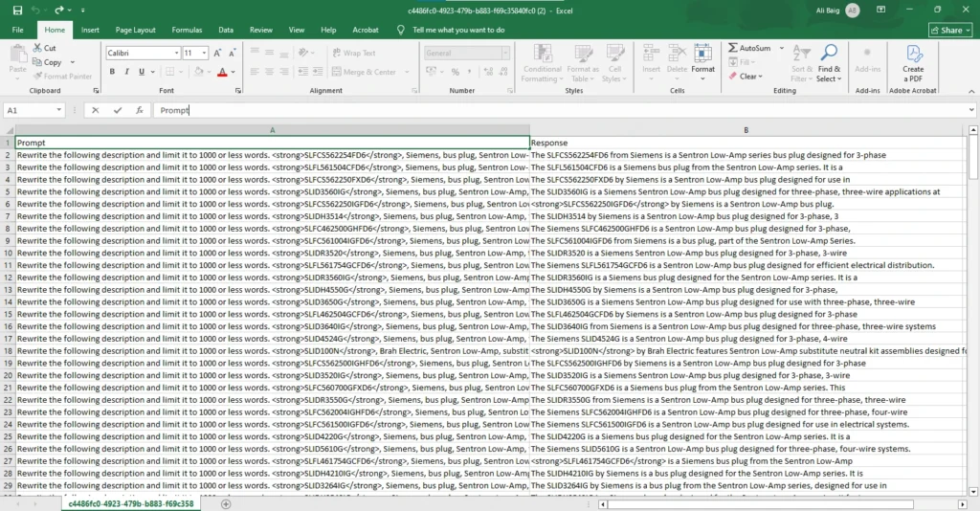Screen dimensions: 980x511
Task: Click the AutoSum sigma icon
Action: [x=732, y=48]
